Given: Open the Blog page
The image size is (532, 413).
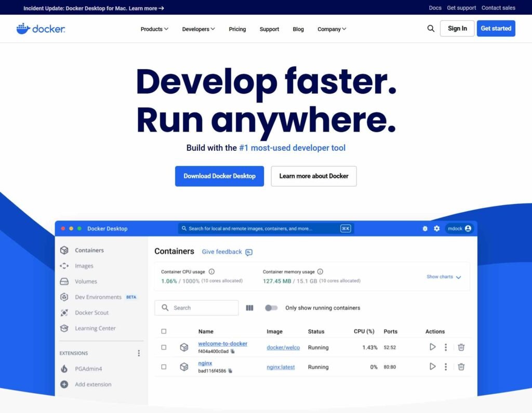Looking at the screenshot, I should (298, 29).
